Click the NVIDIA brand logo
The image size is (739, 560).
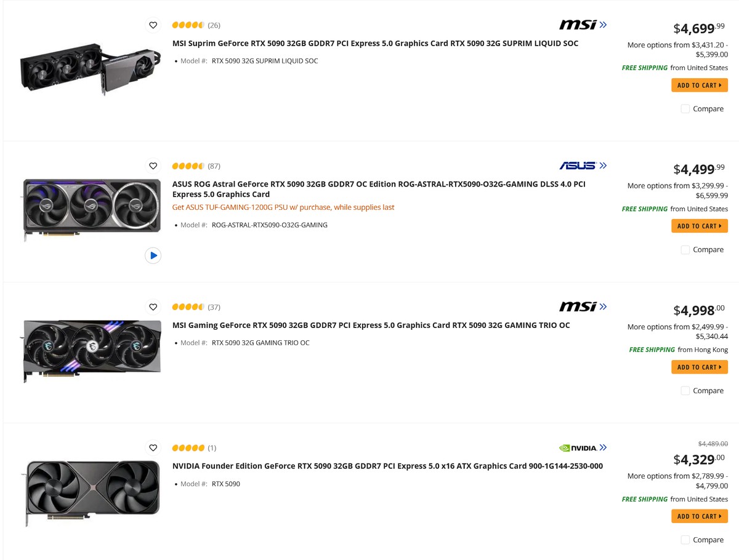[583, 448]
